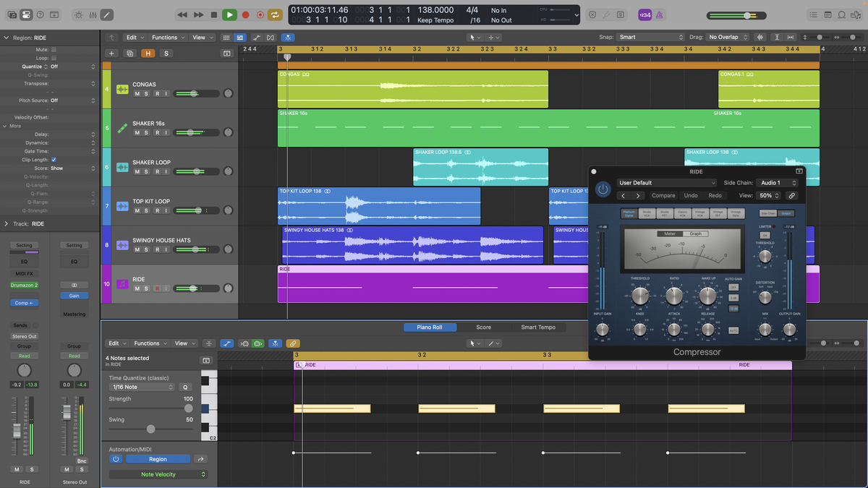Open the Drag No Overlap dropdown
868x488 pixels.
(x=728, y=37)
